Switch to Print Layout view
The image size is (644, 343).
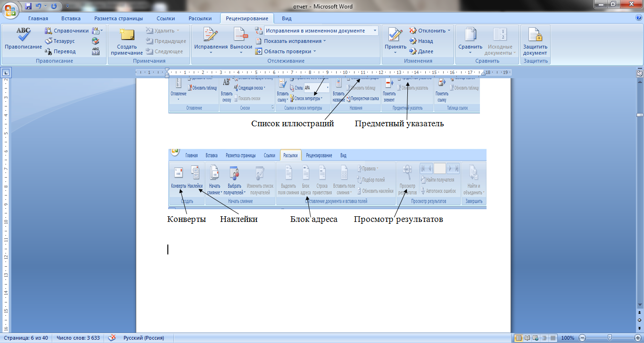tap(519, 338)
